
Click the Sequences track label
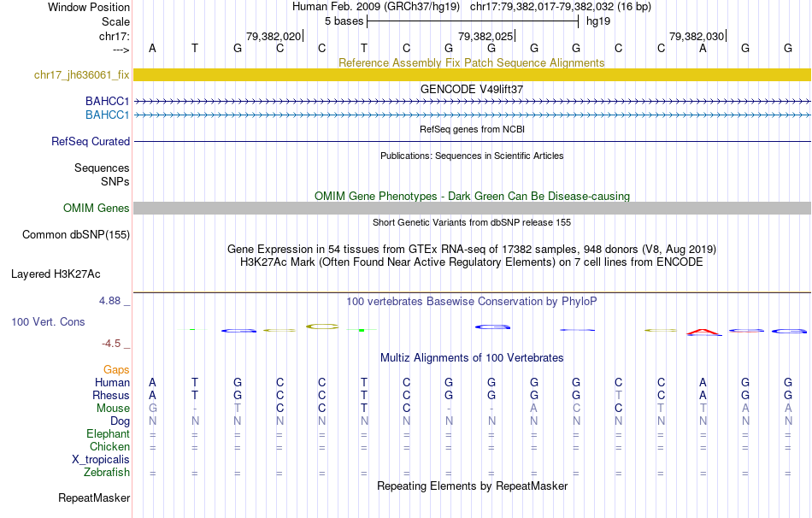tap(102, 168)
